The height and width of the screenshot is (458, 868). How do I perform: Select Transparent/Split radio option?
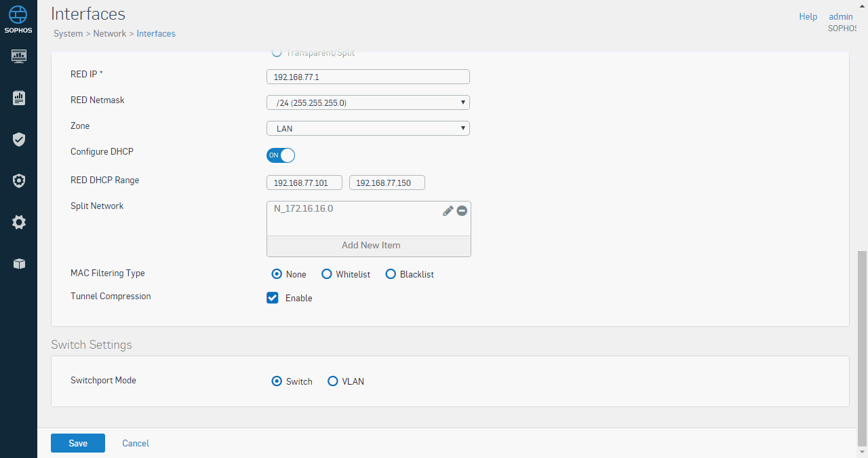277,52
